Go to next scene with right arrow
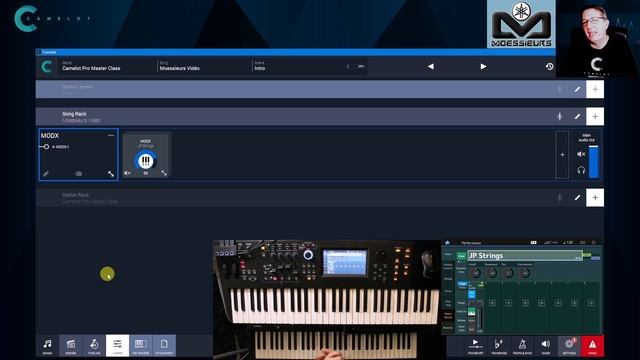The image size is (640, 360). 483,66
